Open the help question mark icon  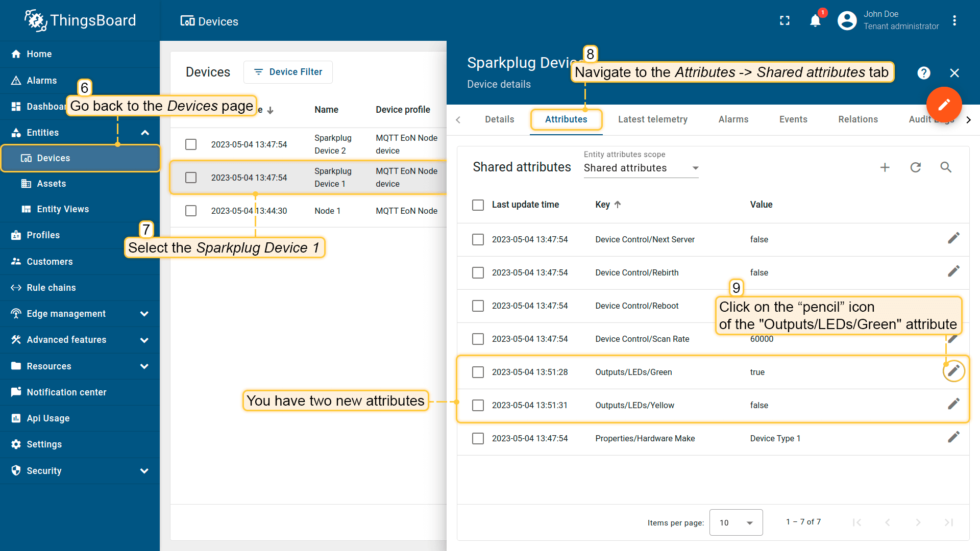coord(923,73)
